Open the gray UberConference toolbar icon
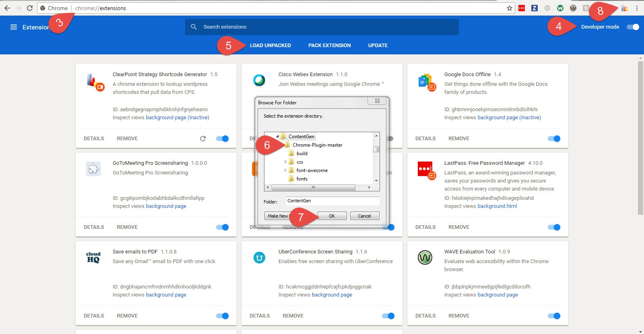Viewport: 644px width, 334px height. click(547, 8)
